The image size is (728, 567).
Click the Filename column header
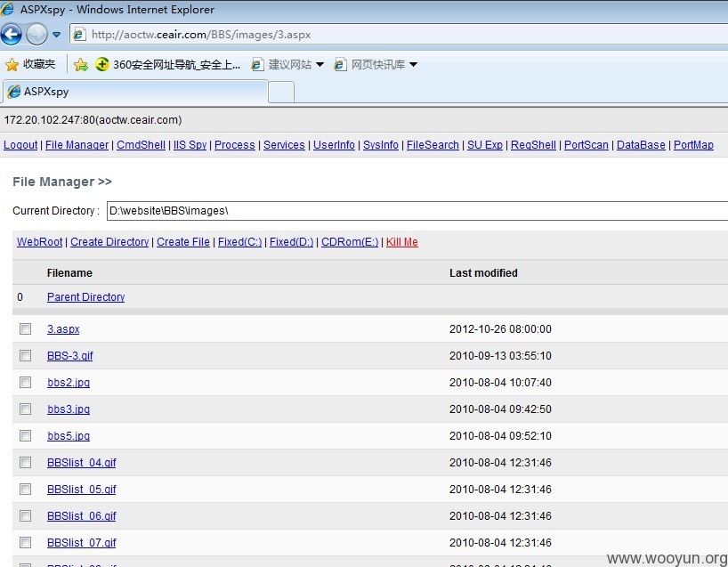[x=69, y=273]
